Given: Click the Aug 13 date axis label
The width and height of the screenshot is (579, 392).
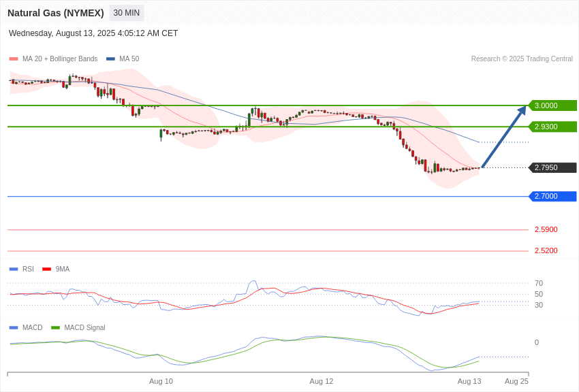Looking at the screenshot, I should point(469,381).
